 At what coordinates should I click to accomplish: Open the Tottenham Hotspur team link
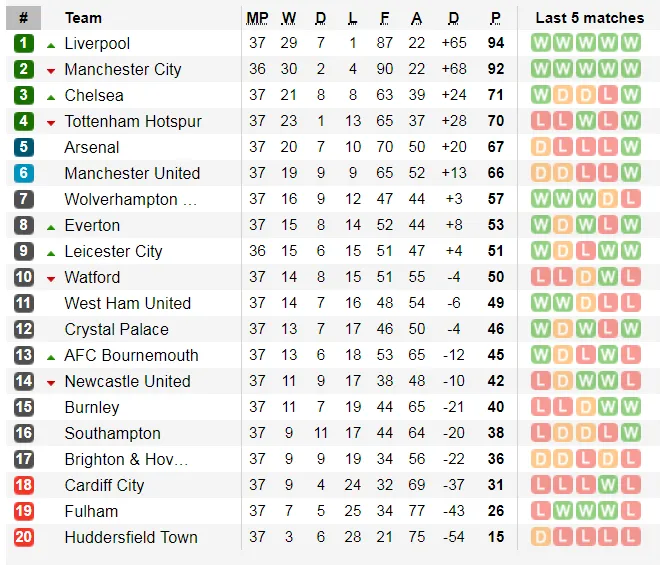(x=133, y=121)
